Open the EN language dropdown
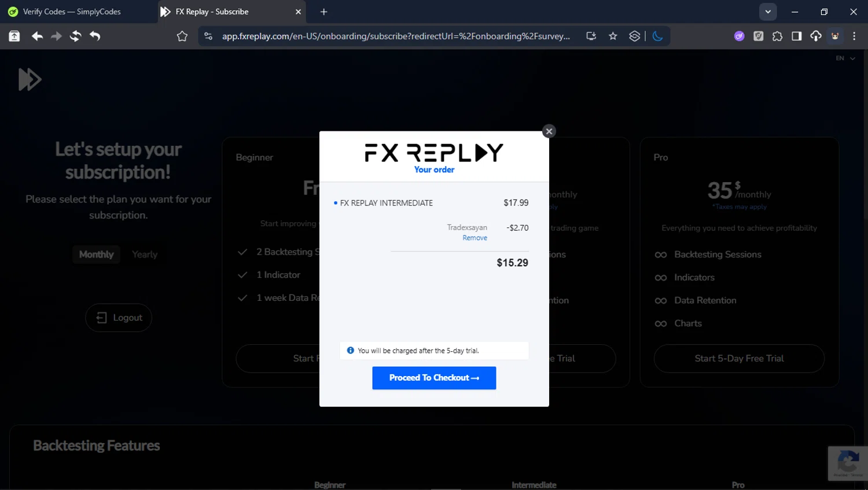 click(845, 58)
